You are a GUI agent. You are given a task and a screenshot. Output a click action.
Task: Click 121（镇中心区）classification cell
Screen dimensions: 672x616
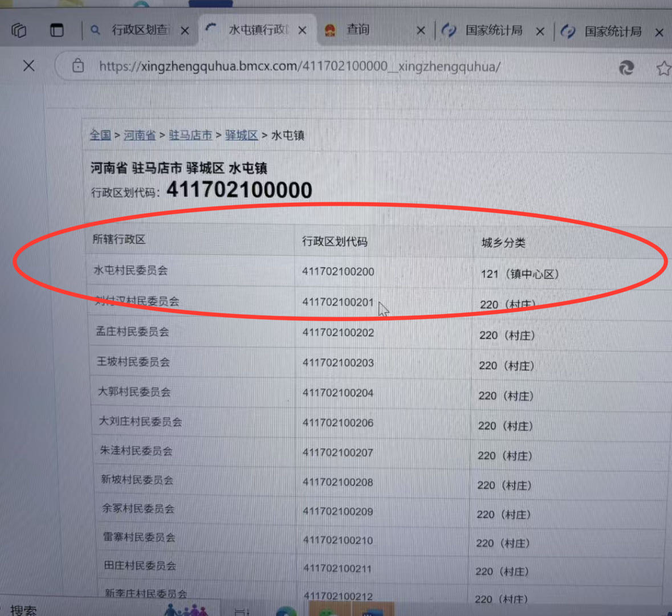point(520,274)
